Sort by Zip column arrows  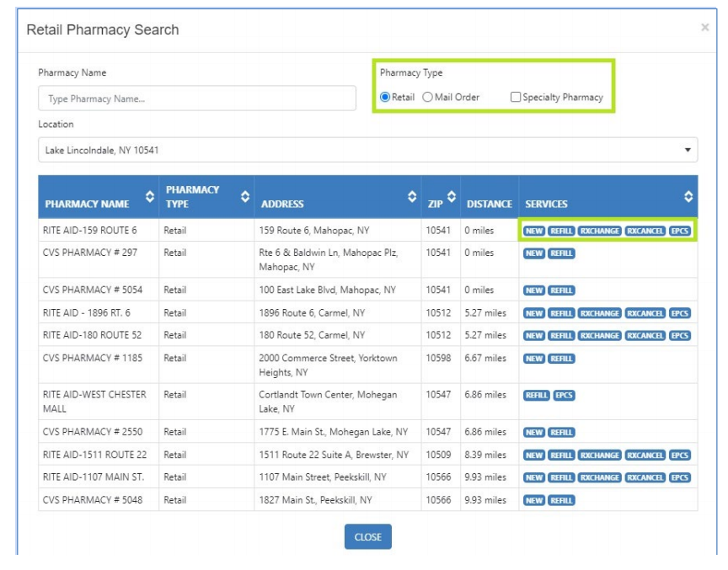point(452,197)
